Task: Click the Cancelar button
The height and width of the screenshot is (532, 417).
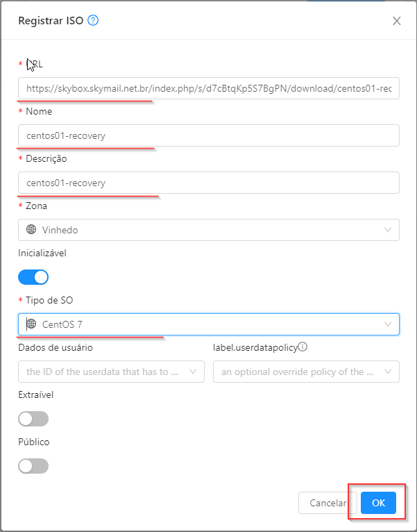Action: tap(327, 502)
